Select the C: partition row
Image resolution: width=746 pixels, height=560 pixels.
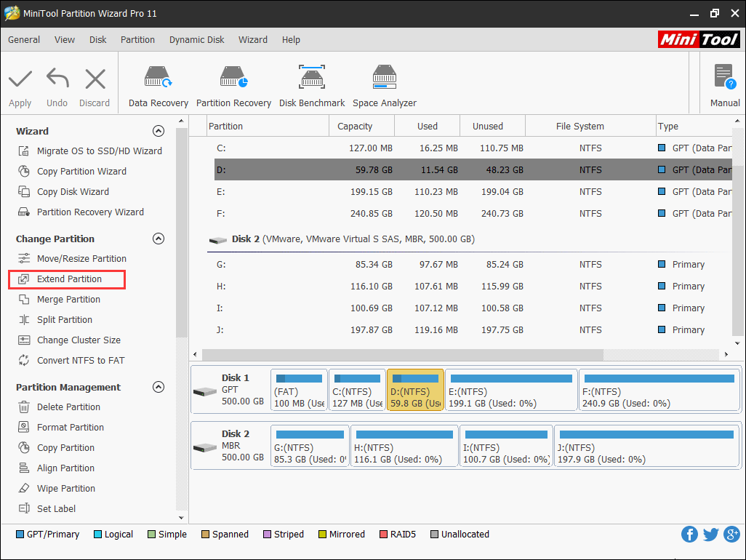(473, 148)
